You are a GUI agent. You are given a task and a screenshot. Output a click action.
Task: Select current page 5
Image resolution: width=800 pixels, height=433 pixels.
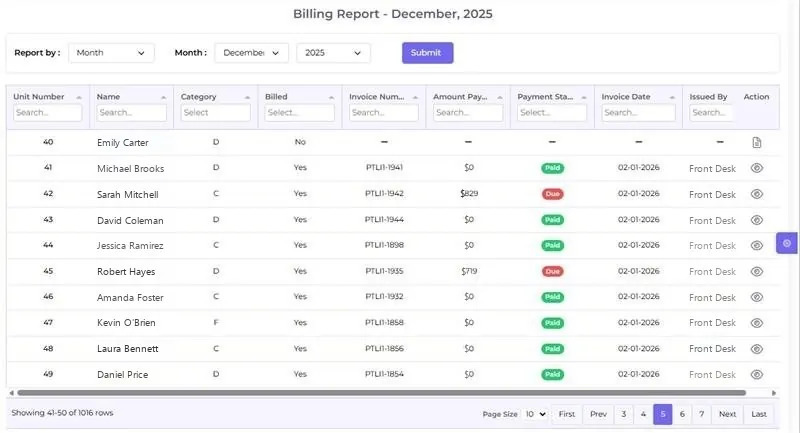(x=663, y=414)
